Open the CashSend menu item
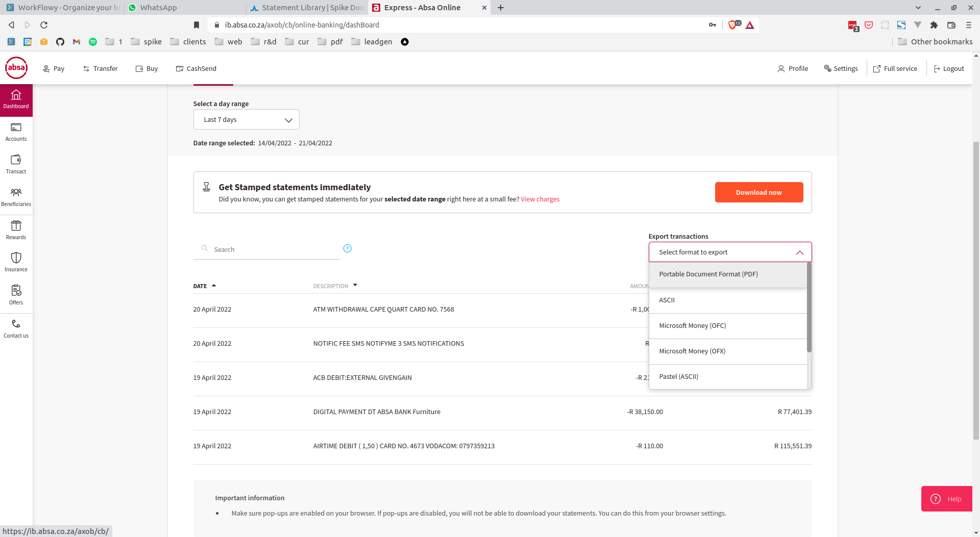 pos(197,68)
